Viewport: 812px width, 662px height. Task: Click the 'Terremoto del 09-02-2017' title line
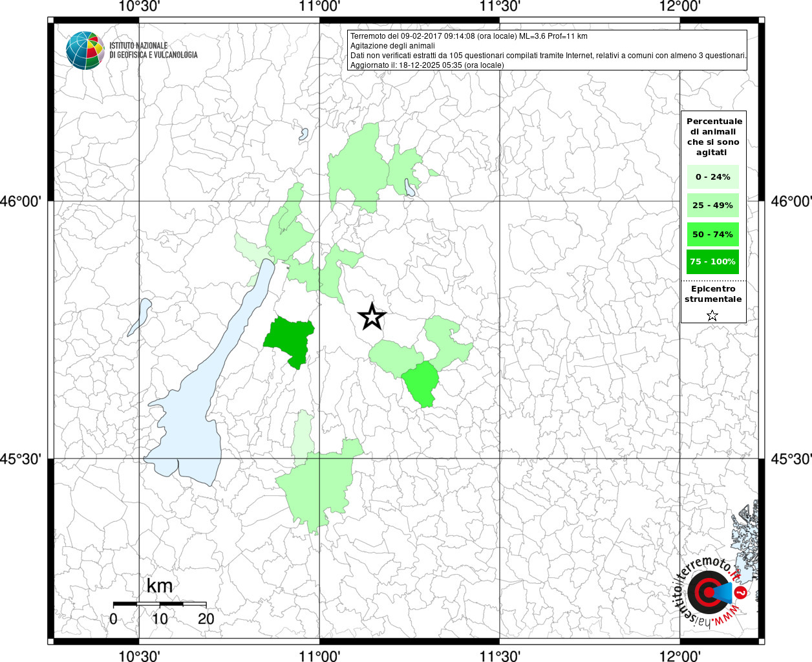[x=469, y=36]
